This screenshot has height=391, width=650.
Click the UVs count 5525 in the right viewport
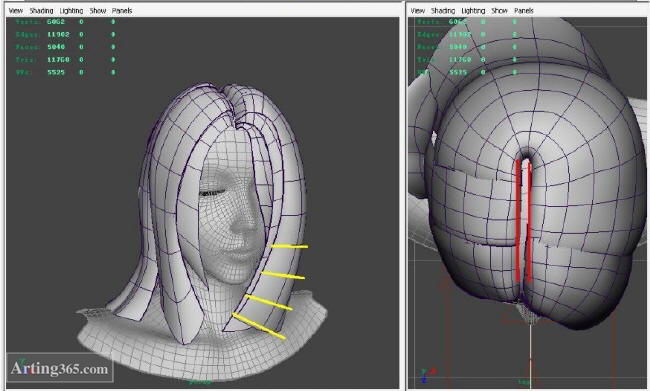pos(458,72)
